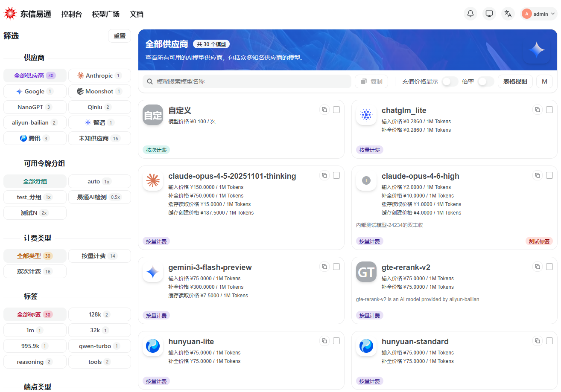Open the 模型广场 menu
Screen dimensions: 561x392
106,14
